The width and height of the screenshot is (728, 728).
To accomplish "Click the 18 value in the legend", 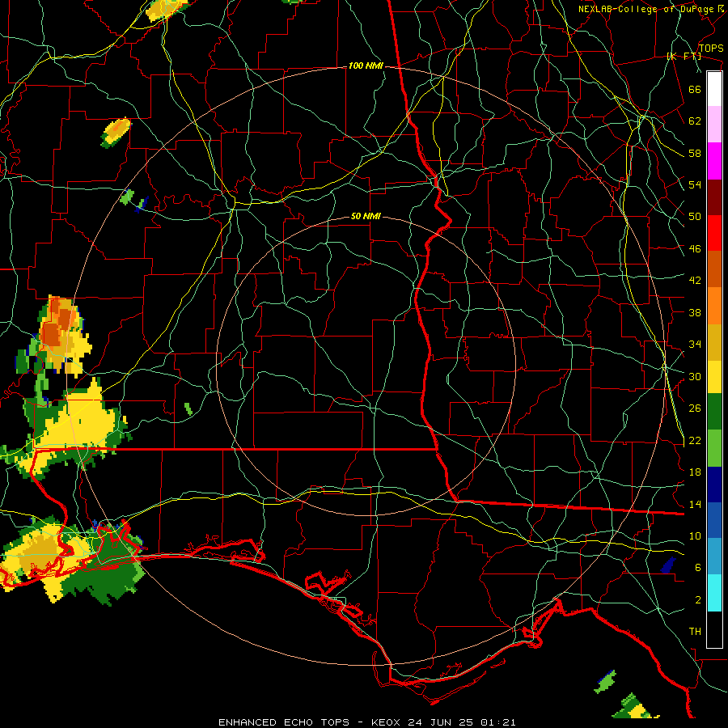I will coord(695,472).
